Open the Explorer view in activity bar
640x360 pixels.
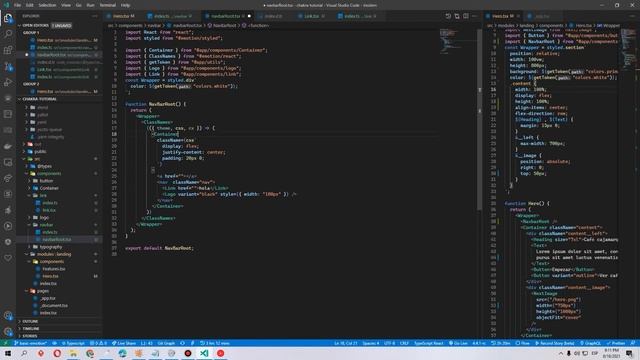[8, 18]
